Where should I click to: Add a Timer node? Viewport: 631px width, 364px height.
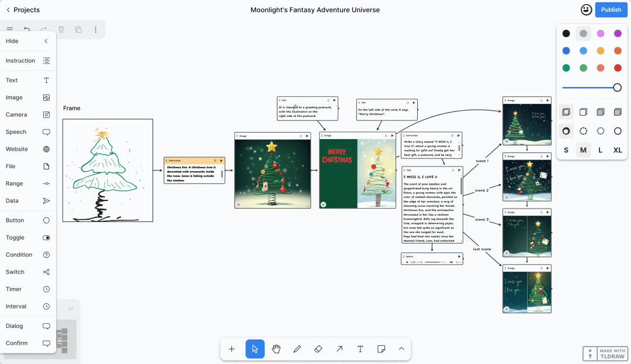pos(28,289)
